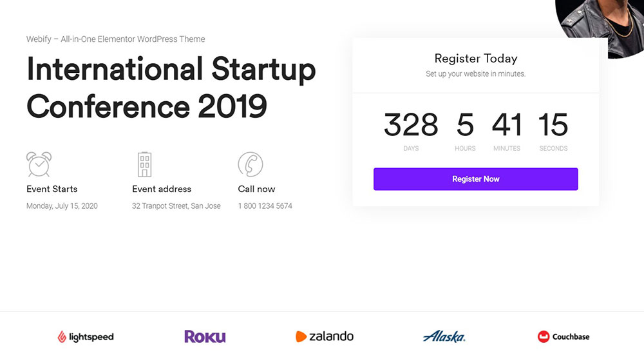
Task: Click the 15 seconds countdown number
Action: point(553,124)
